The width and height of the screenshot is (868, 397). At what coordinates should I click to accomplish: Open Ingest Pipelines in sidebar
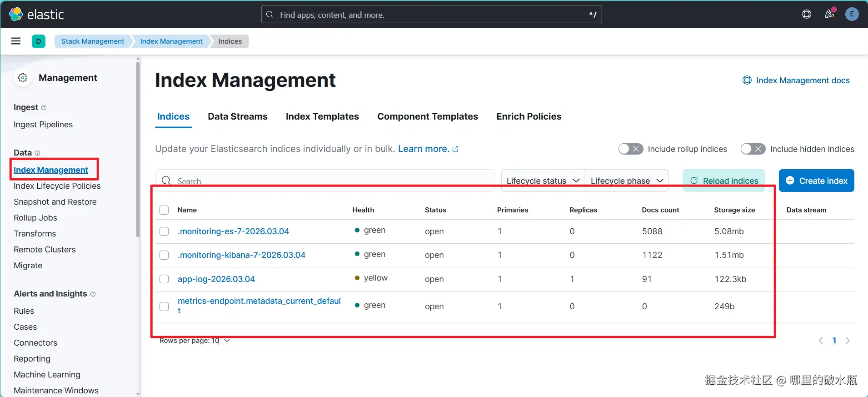click(43, 125)
